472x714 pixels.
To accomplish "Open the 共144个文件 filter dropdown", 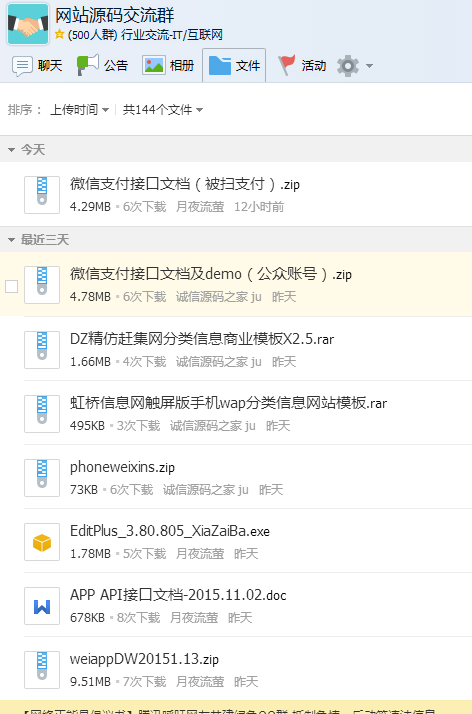I will click(162, 110).
